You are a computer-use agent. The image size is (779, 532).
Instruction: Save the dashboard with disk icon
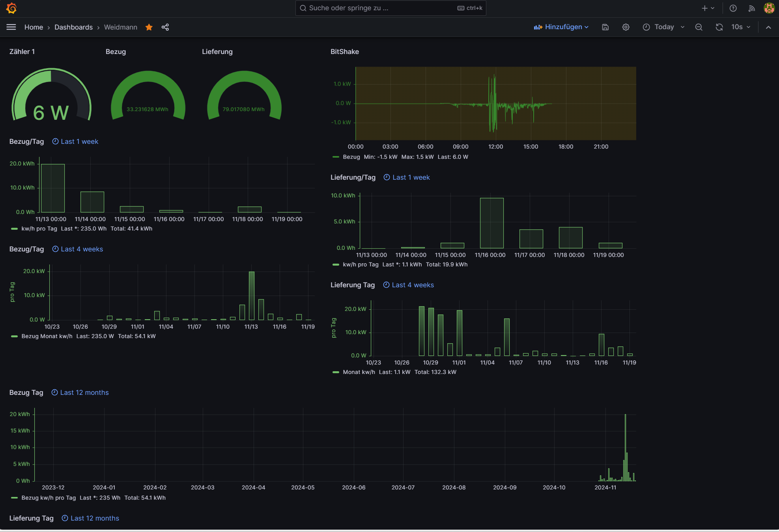coord(605,27)
